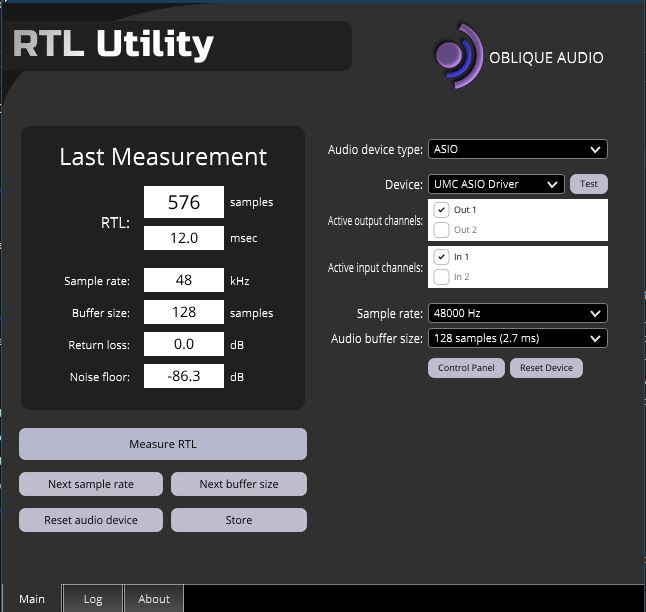The image size is (646, 612).
Task: Open the ASIO Control Panel button
Action: click(x=466, y=368)
